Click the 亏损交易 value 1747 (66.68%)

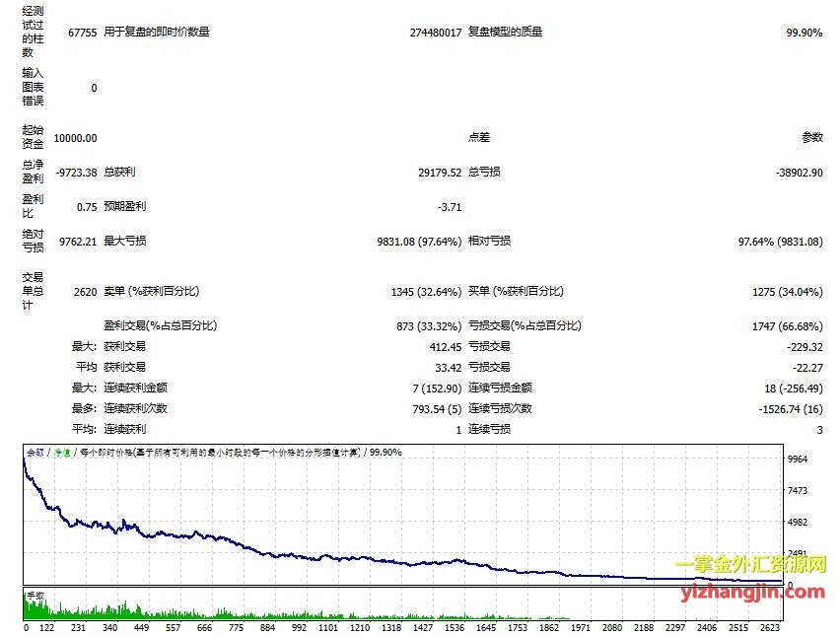787,326
